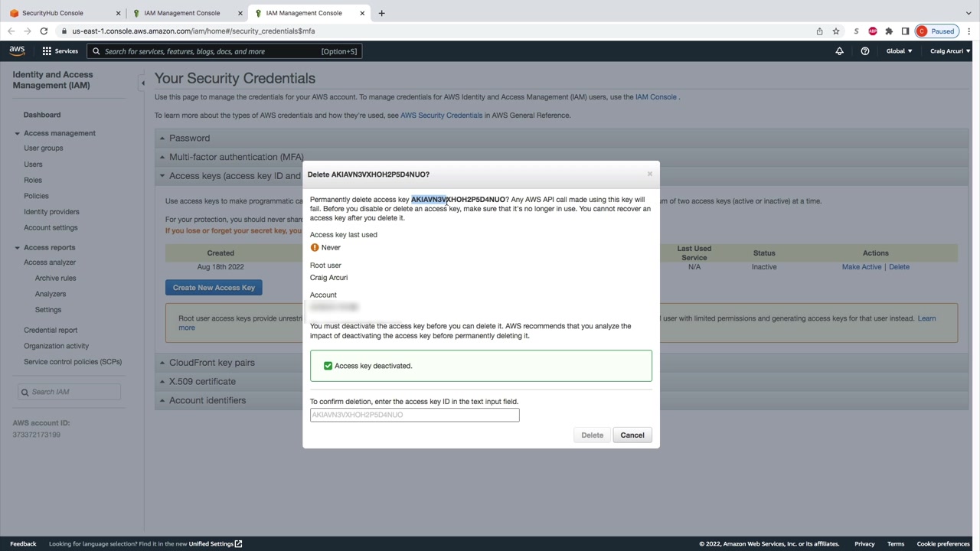
Task: Open the Chrome three-dot menu
Action: pyautogui.click(x=969, y=31)
